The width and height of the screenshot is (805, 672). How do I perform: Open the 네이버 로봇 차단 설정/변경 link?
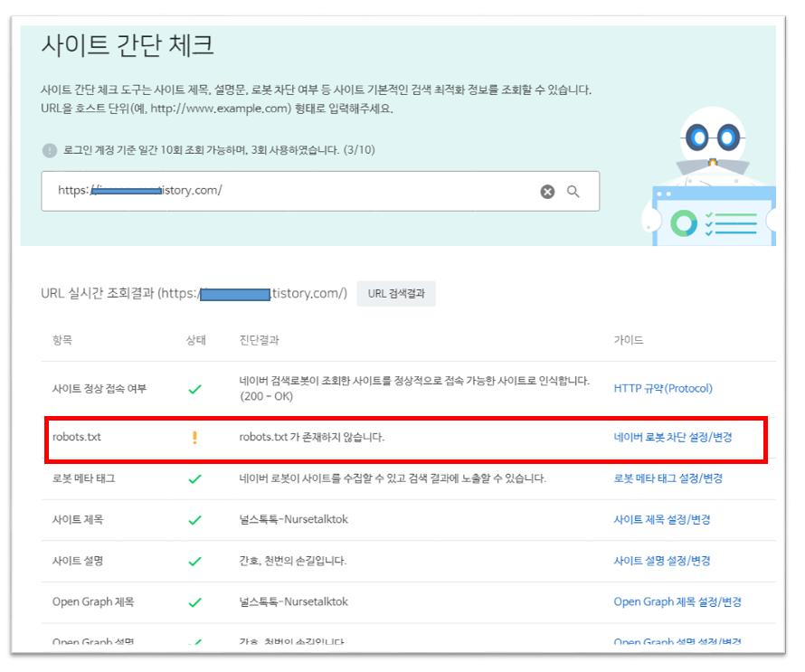[x=673, y=438]
